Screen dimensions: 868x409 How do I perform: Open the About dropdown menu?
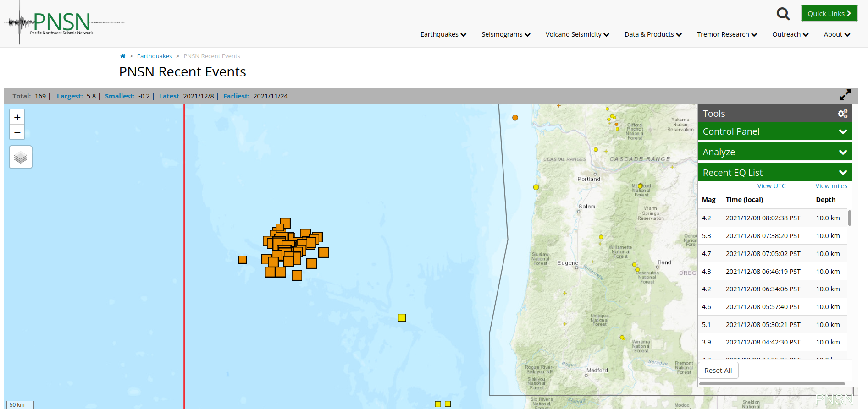(x=837, y=34)
